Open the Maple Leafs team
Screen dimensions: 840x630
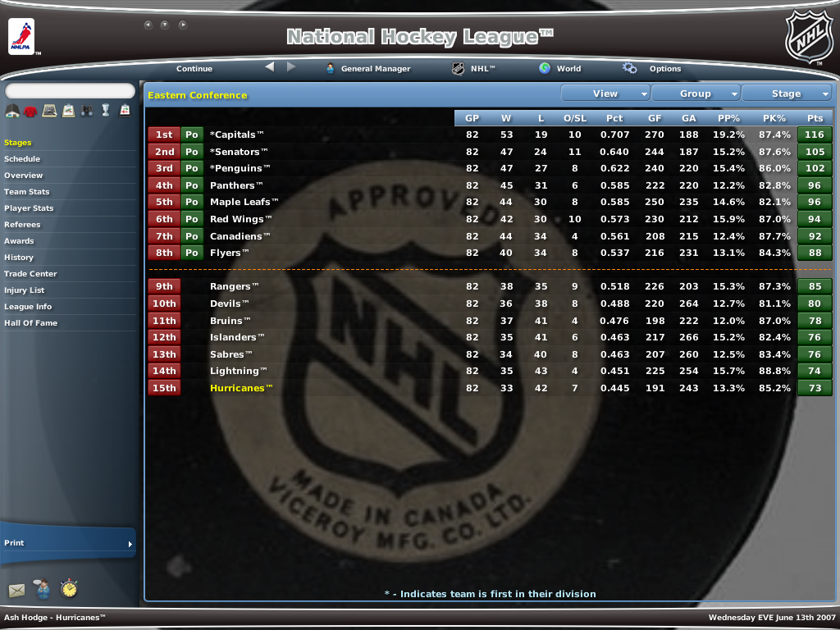coord(244,202)
